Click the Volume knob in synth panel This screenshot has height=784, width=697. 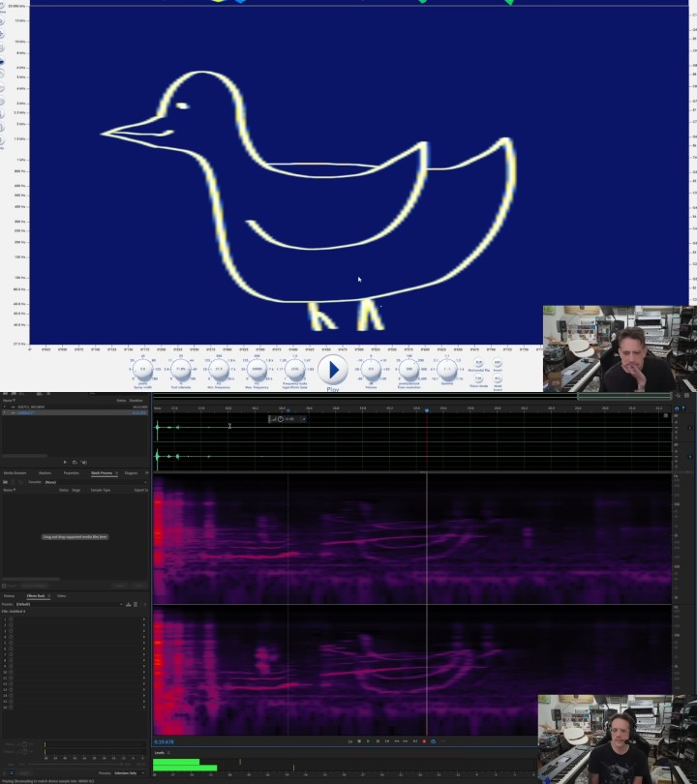tap(372, 370)
